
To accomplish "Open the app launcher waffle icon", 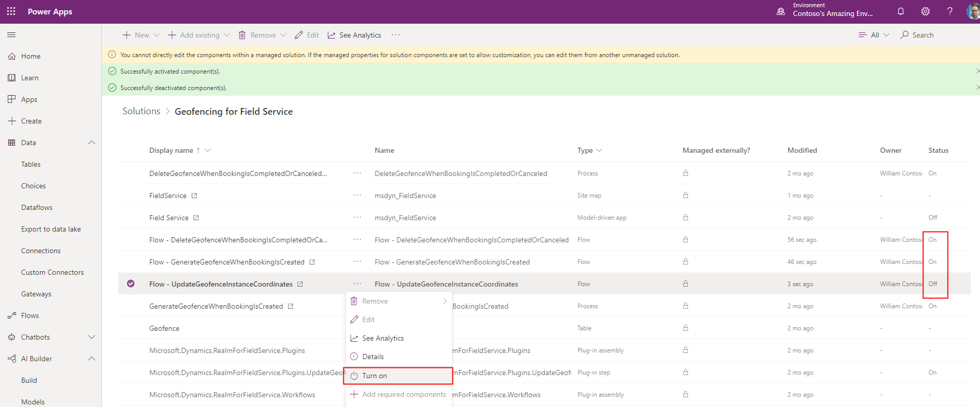I will point(11,11).
